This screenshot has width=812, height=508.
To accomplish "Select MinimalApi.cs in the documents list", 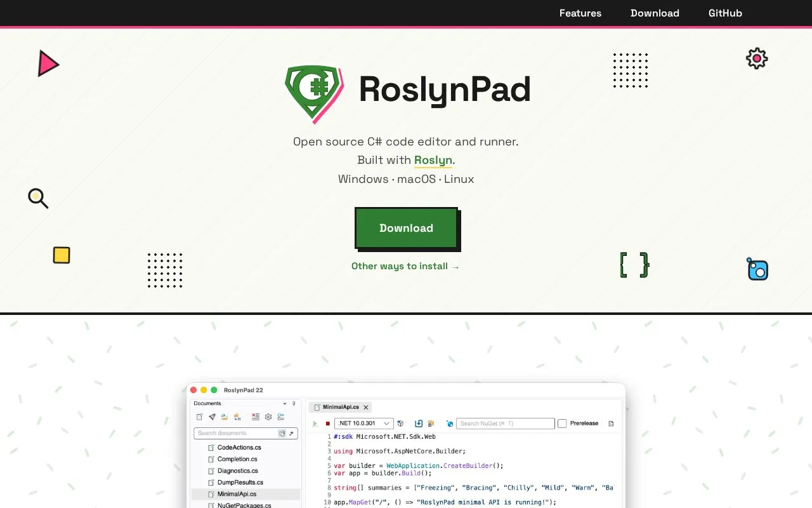I will [246, 494].
